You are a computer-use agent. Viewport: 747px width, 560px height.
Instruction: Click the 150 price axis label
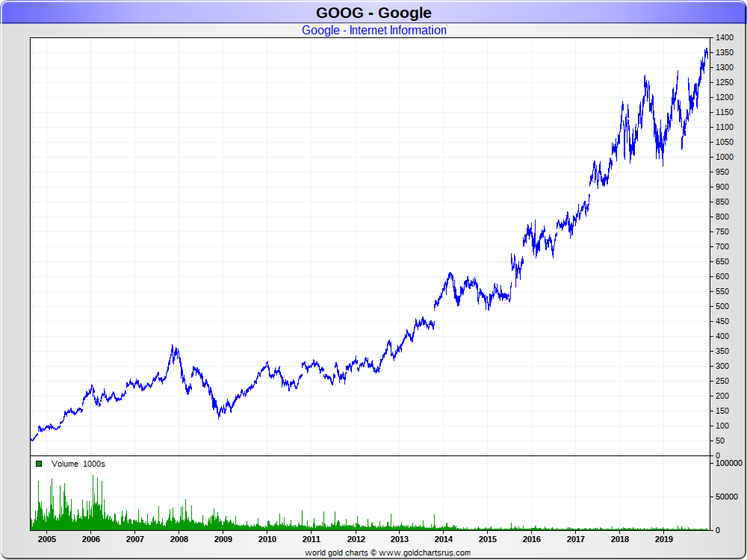click(x=722, y=411)
